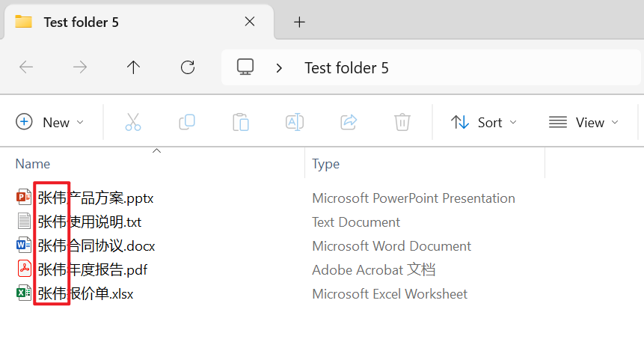This screenshot has width=644, height=339.
Task: Add a new tab with plus button
Action: (299, 22)
